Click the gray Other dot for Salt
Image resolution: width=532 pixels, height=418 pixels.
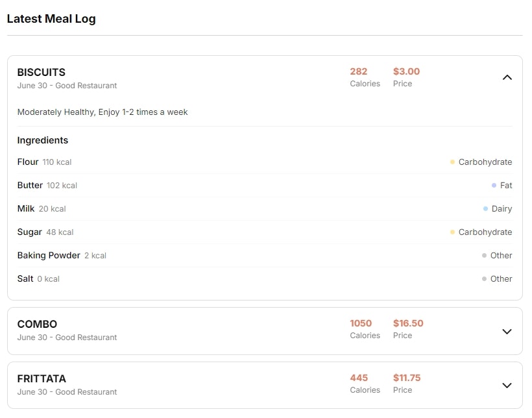[x=484, y=279]
